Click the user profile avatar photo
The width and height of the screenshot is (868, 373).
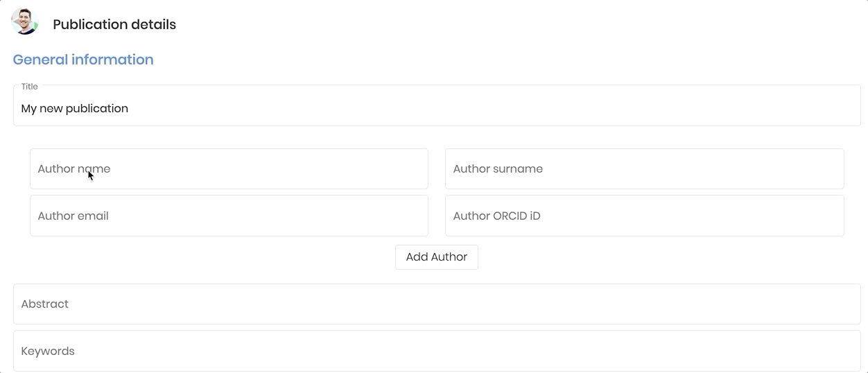tap(24, 21)
